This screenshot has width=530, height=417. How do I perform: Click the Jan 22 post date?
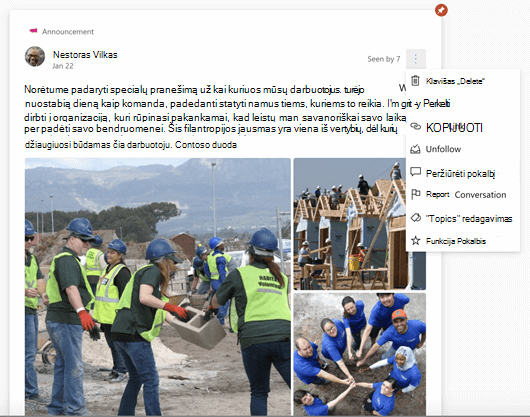(x=63, y=66)
